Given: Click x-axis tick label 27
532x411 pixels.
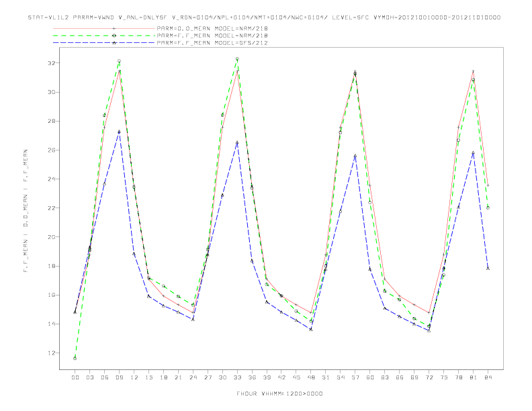Looking at the screenshot, I should point(208,377).
